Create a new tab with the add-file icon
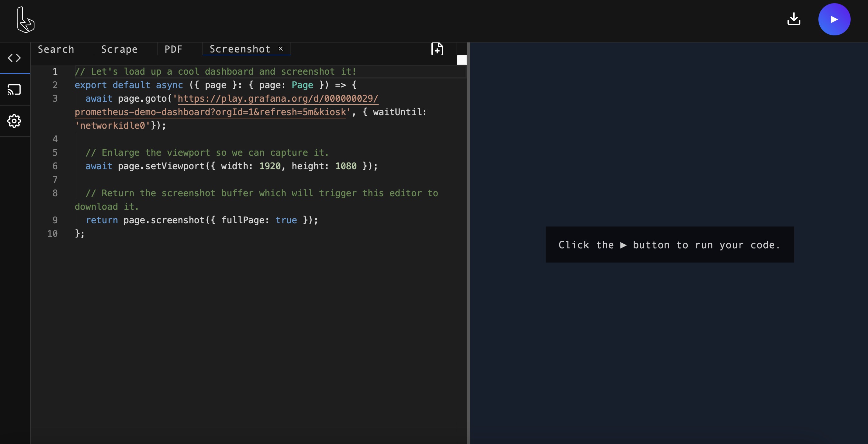This screenshot has width=868, height=444. coord(437,49)
